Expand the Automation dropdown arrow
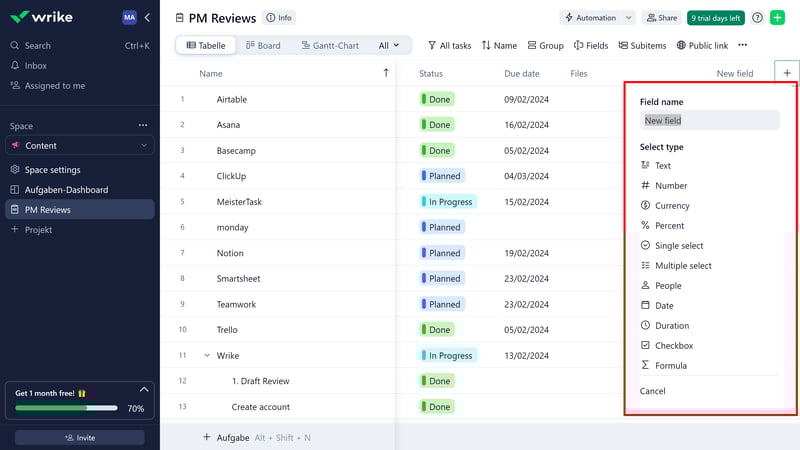The height and width of the screenshot is (450, 800). click(x=629, y=18)
